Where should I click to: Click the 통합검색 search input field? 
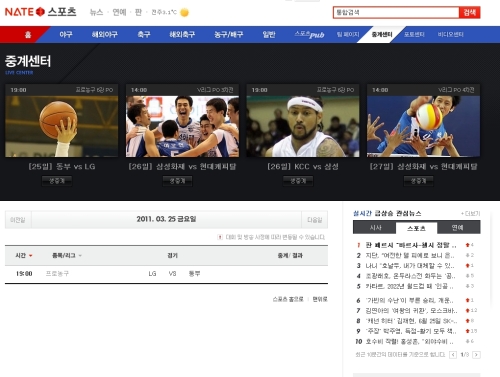click(x=396, y=13)
